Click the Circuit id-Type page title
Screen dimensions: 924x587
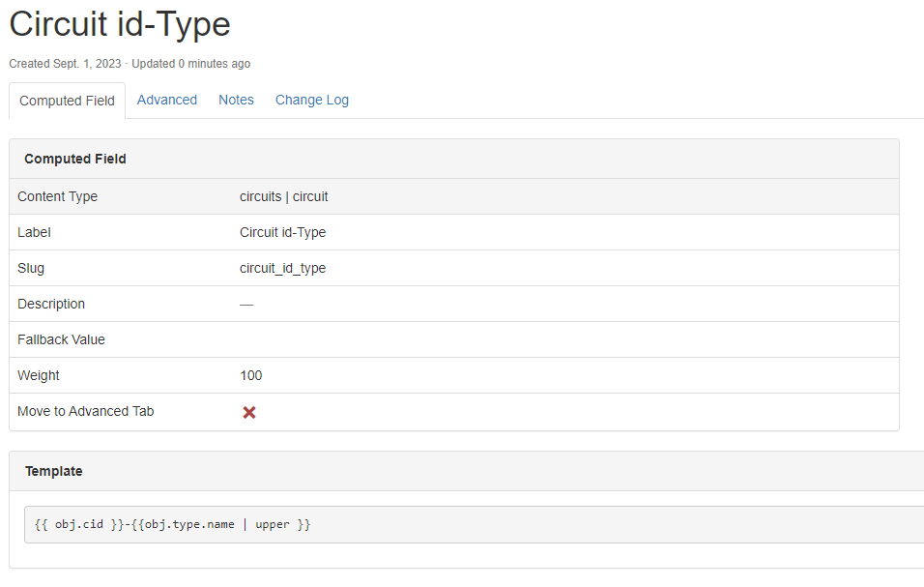point(120,24)
